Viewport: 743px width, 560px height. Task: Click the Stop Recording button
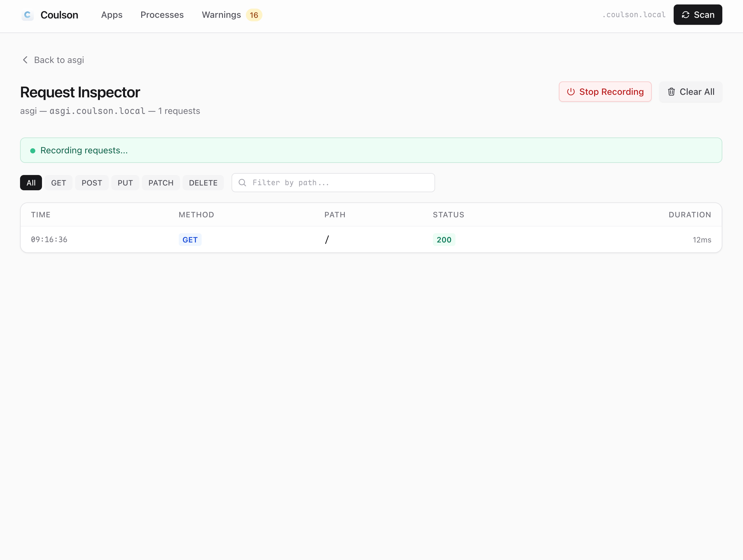(x=605, y=92)
